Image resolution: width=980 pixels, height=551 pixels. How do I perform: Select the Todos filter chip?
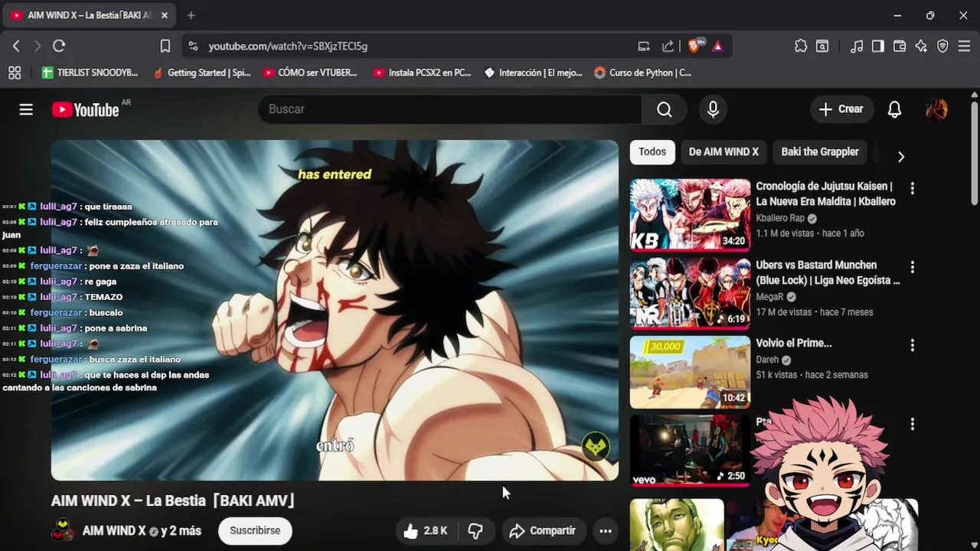652,152
